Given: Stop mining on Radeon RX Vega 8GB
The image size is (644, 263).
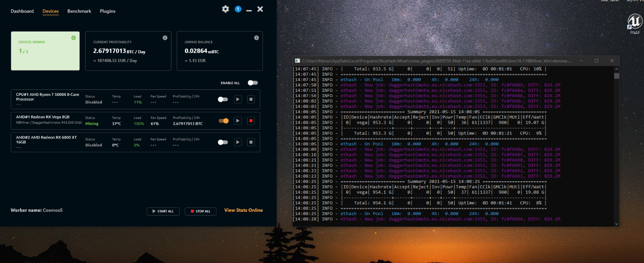Looking at the screenshot, I should pyautogui.click(x=251, y=120).
